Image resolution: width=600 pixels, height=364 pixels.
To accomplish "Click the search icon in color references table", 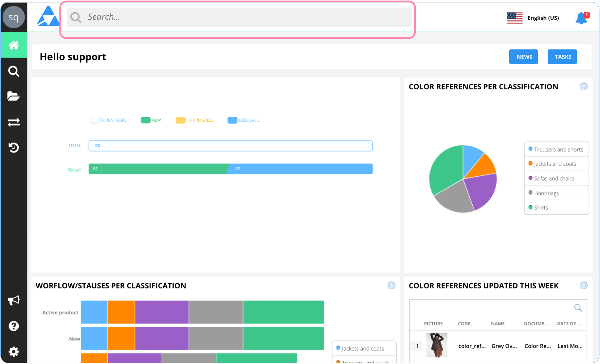I will coord(578,308).
